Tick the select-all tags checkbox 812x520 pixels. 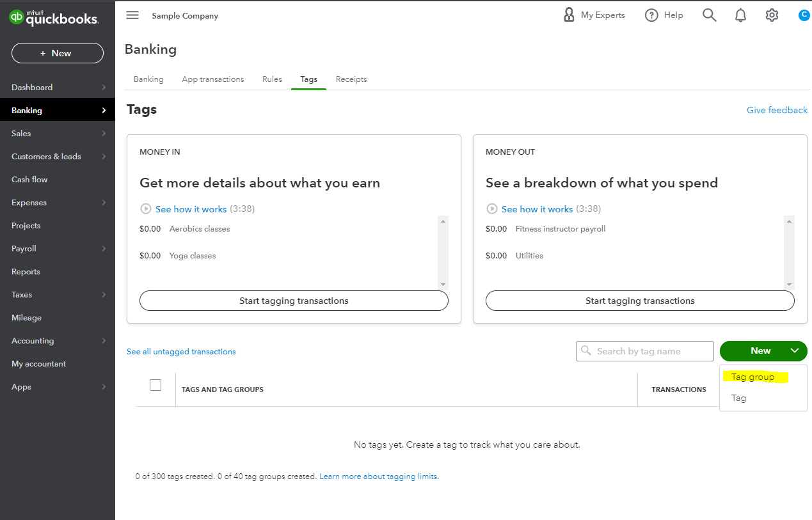point(155,385)
